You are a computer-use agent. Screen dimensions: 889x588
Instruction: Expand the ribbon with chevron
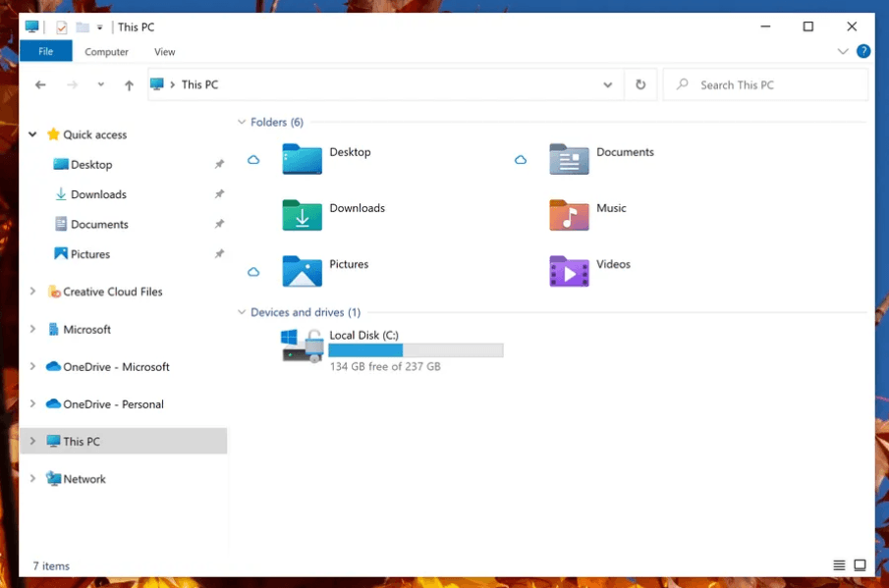[x=843, y=52]
